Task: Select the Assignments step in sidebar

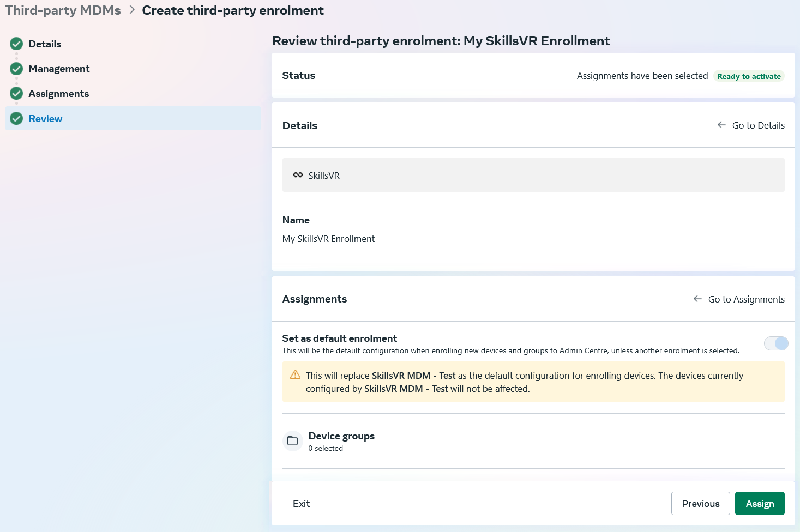Action: [x=58, y=94]
